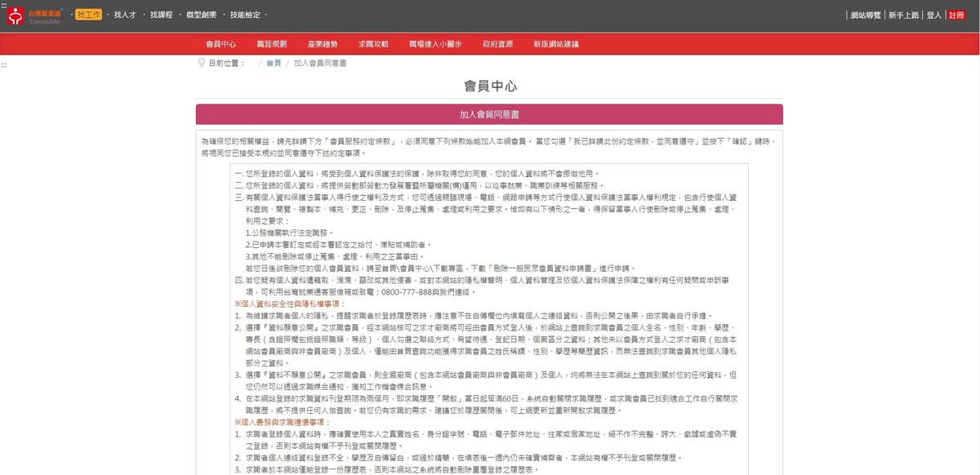Image resolution: width=980 pixels, height=475 pixels.
Task: Go to 找課程 in the top navigation
Action: [161, 16]
